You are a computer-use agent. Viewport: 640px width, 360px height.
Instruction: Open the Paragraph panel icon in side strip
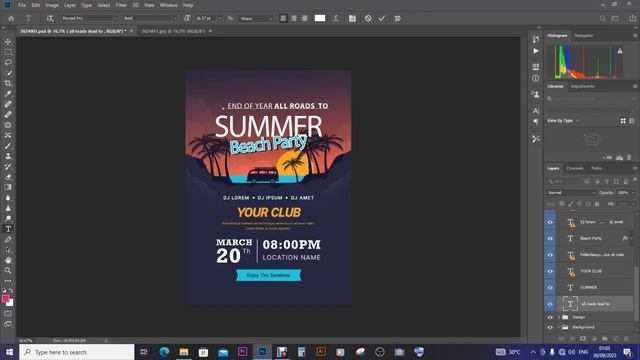(536, 122)
